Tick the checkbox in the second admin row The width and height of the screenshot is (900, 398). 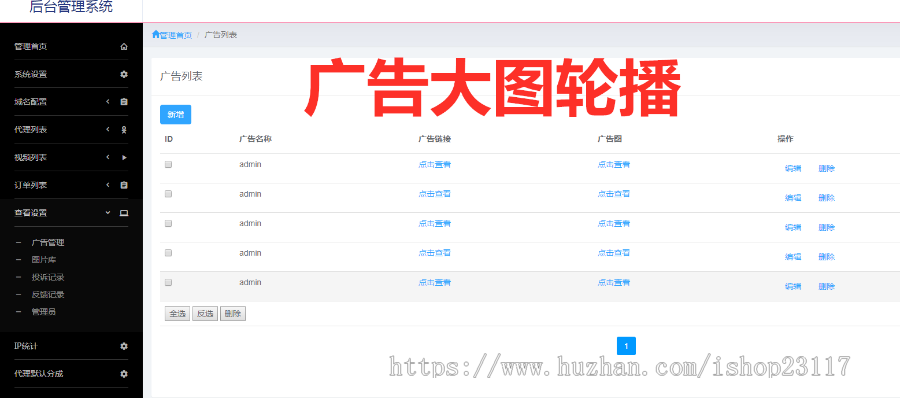(x=169, y=194)
